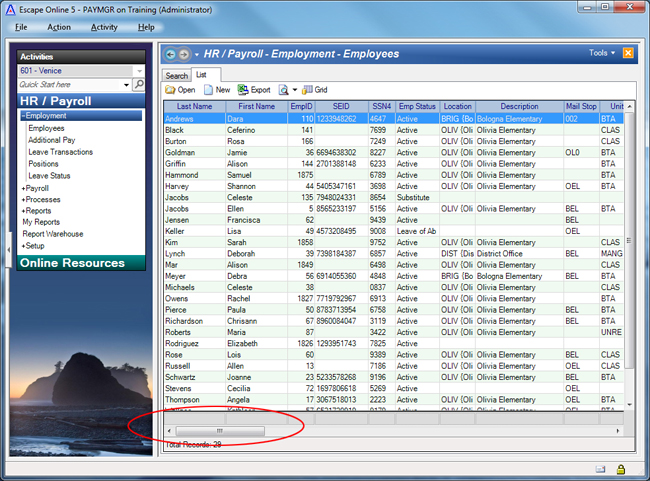Click the HR / Payroll section header
This screenshot has height=481, width=650.
coord(81,101)
